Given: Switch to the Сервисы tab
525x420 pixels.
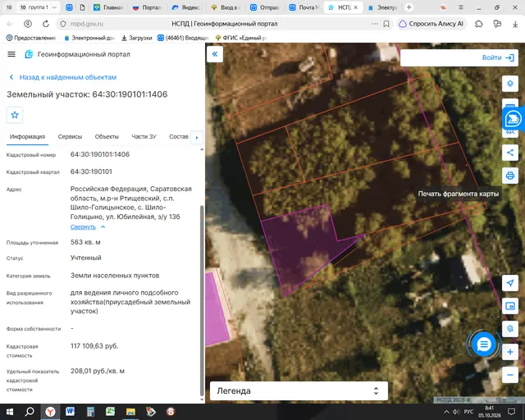Looking at the screenshot, I should click(70, 137).
